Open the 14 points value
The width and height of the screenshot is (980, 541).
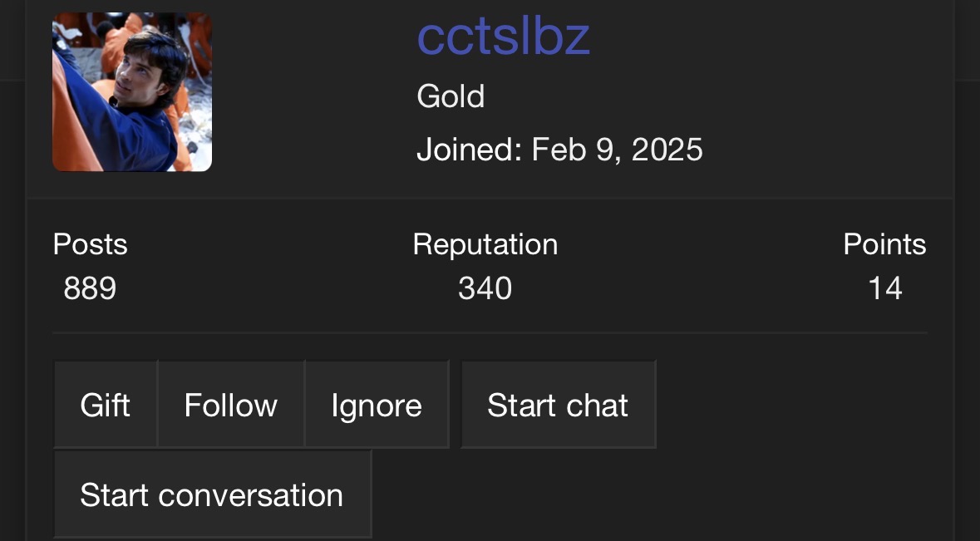coord(885,288)
